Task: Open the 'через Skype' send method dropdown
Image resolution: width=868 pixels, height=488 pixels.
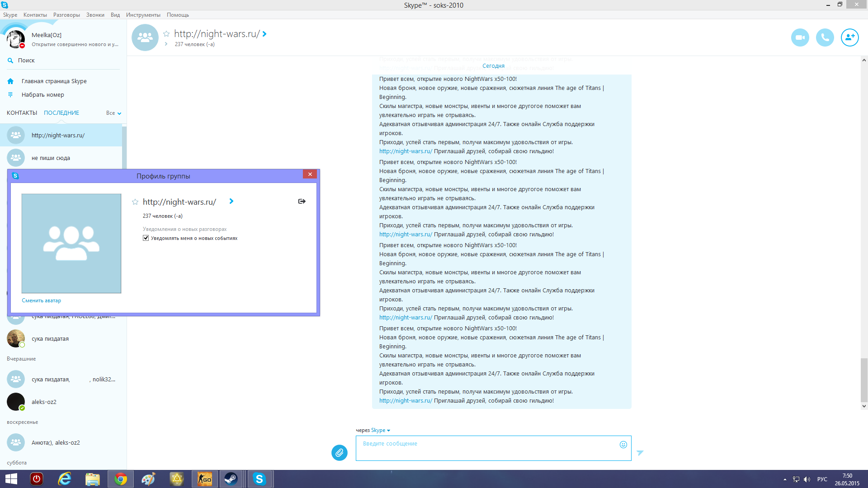Action: 381,430
